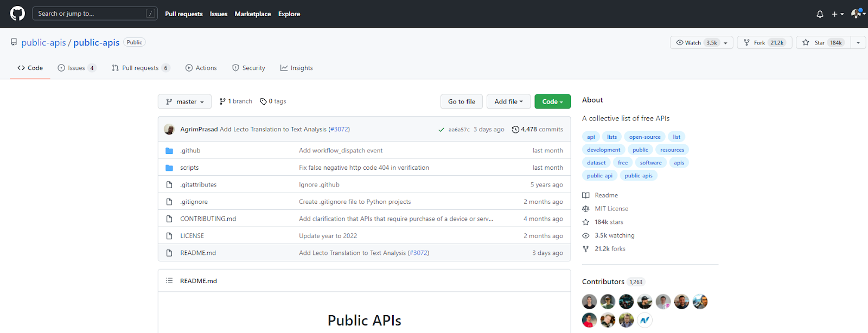The width and height of the screenshot is (868, 333).
Task: Go to Explore in top navigation
Action: (289, 14)
